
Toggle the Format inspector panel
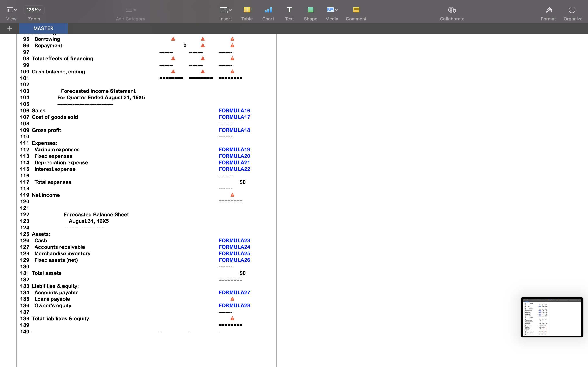pos(548,13)
